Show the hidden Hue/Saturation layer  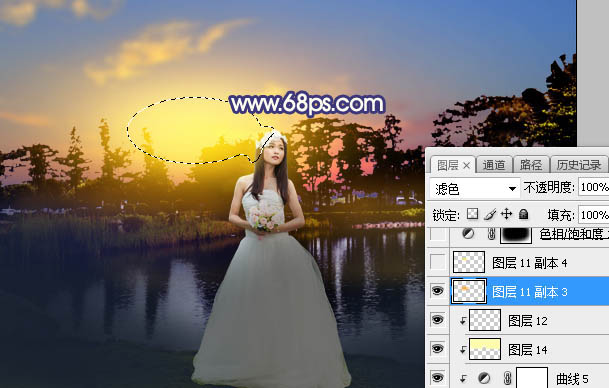click(437, 234)
